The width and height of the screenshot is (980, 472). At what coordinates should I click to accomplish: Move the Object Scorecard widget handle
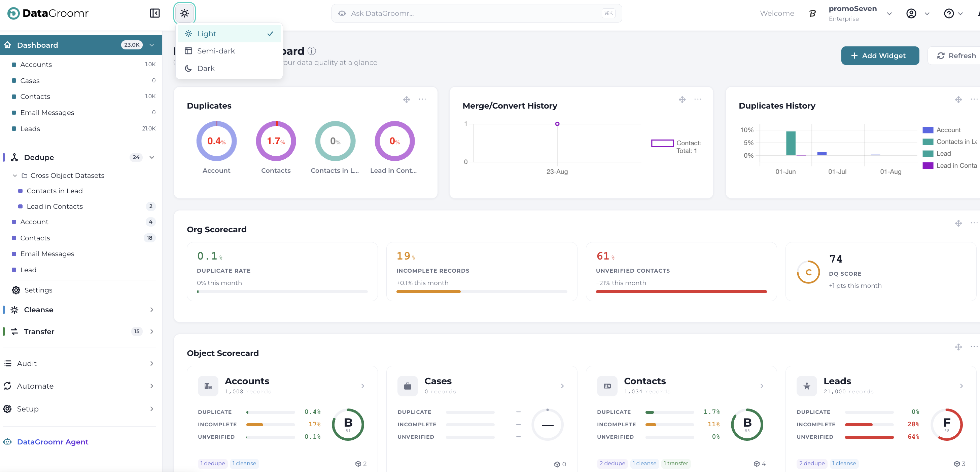coord(958,347)
